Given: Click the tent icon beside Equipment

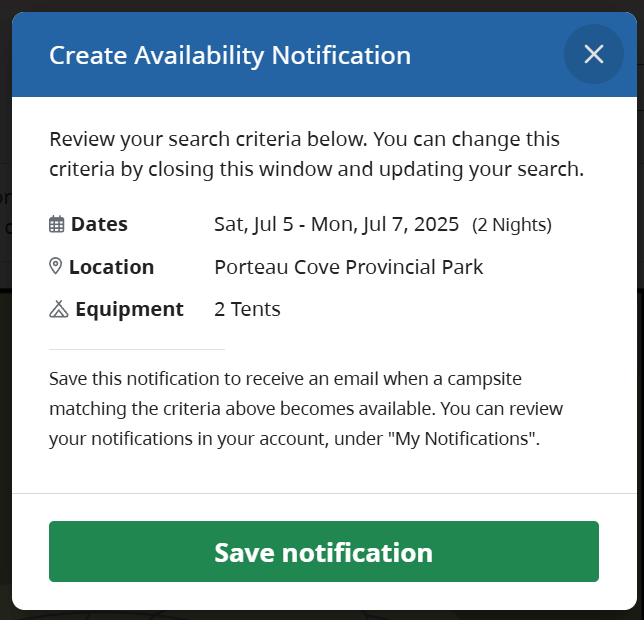Looking at the screenshot, I should (x=59, y=309).
